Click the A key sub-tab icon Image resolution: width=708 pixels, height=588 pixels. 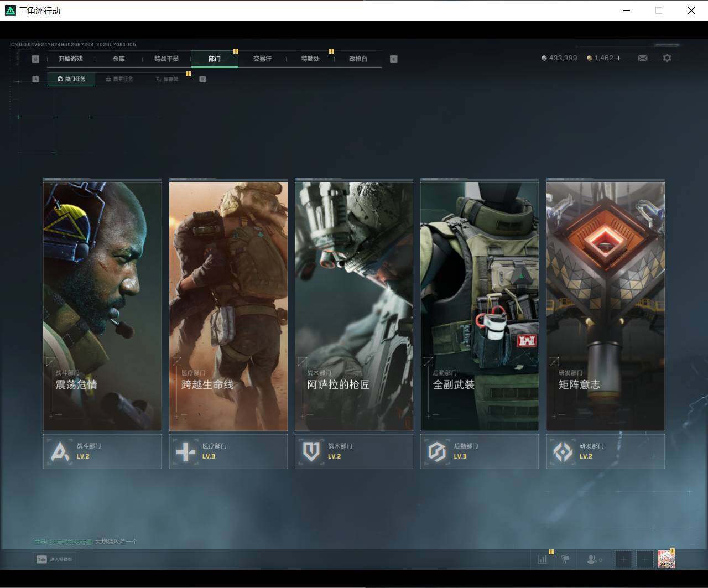point(36,79)
